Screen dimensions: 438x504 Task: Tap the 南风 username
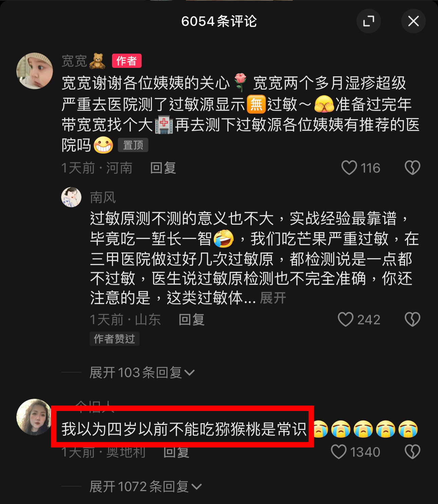pos(103,197)
